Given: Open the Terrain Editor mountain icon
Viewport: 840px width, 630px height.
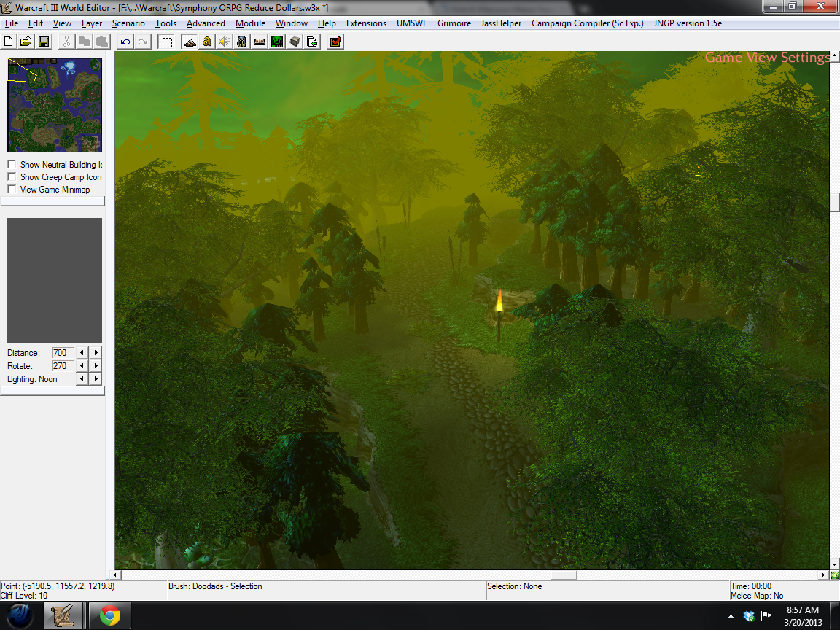Looking at the screenshot, I should [x=190, y=42].
